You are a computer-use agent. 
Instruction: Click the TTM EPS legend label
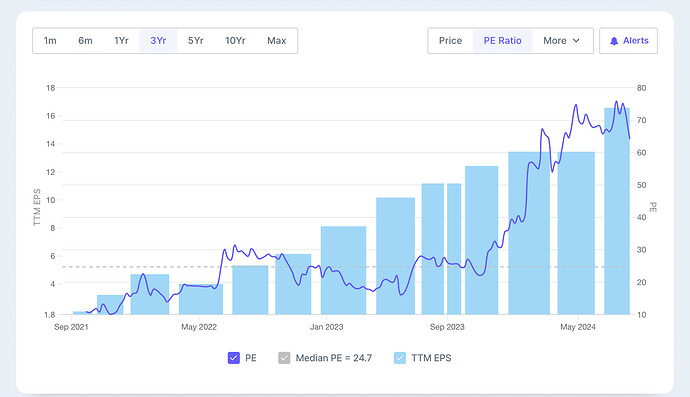431,358
